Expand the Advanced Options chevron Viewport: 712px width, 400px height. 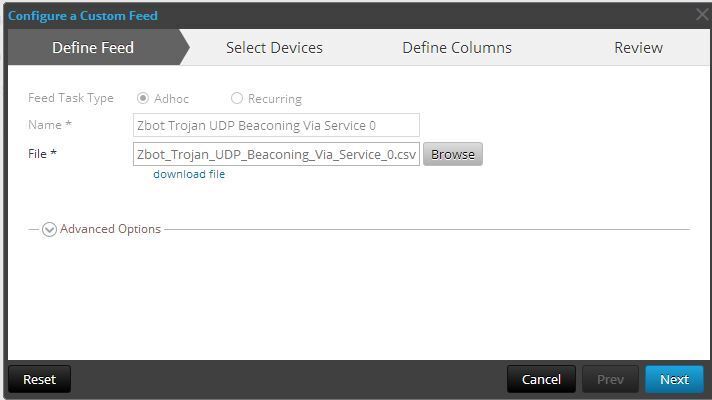[x=49, y=229]
